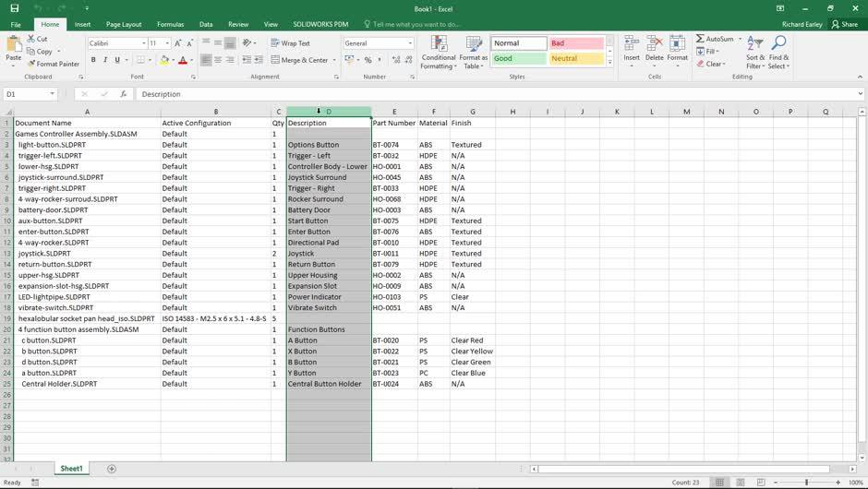This screenshot has width=868, height=489.
Task: Click the Paste clipboard icon
Action: pos(13,45)
